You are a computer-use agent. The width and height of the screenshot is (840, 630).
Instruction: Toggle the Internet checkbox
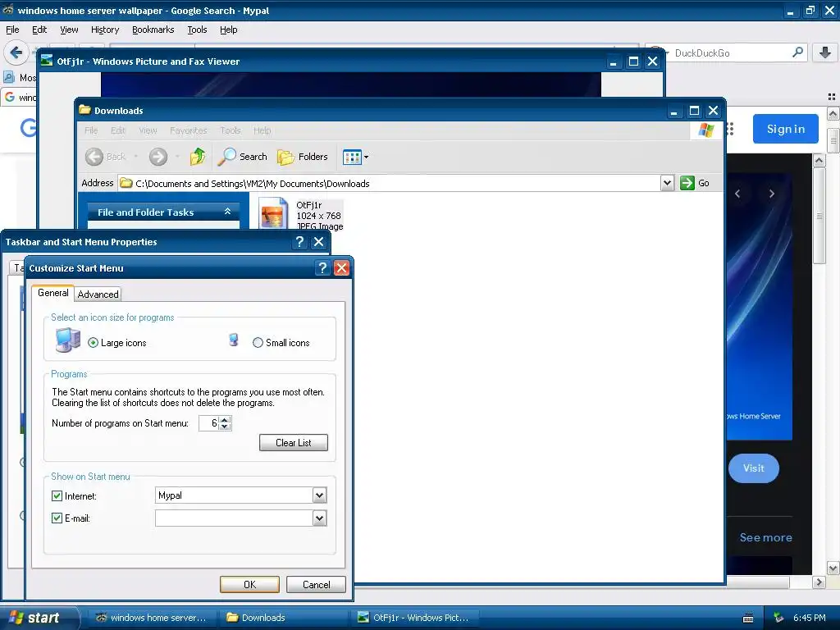(x=57, y=496)
